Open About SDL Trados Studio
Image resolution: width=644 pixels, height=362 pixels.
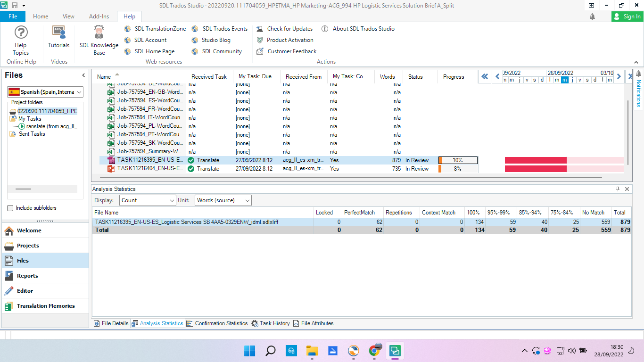(x=358, y=29)
